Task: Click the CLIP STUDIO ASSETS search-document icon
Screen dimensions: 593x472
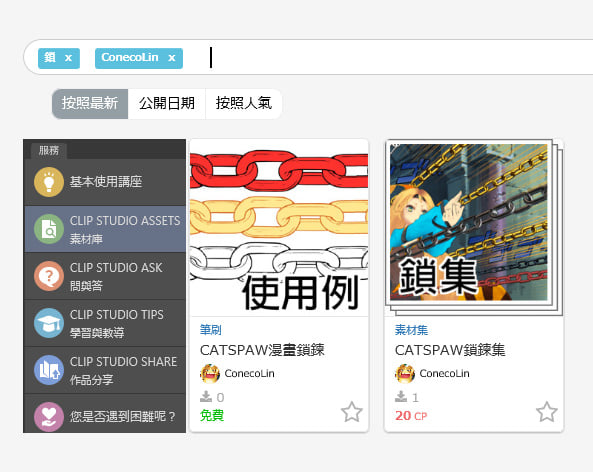Action: click(49, 229)
